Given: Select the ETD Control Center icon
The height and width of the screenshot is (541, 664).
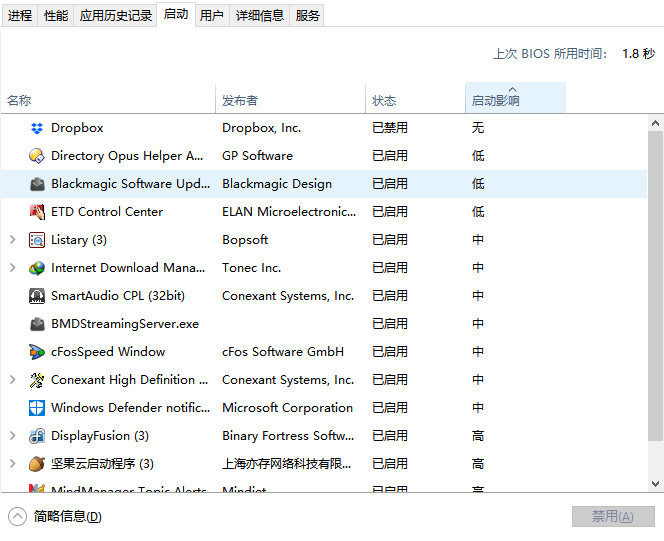Looking at the screenshot, I should click(x=37, y=212).
